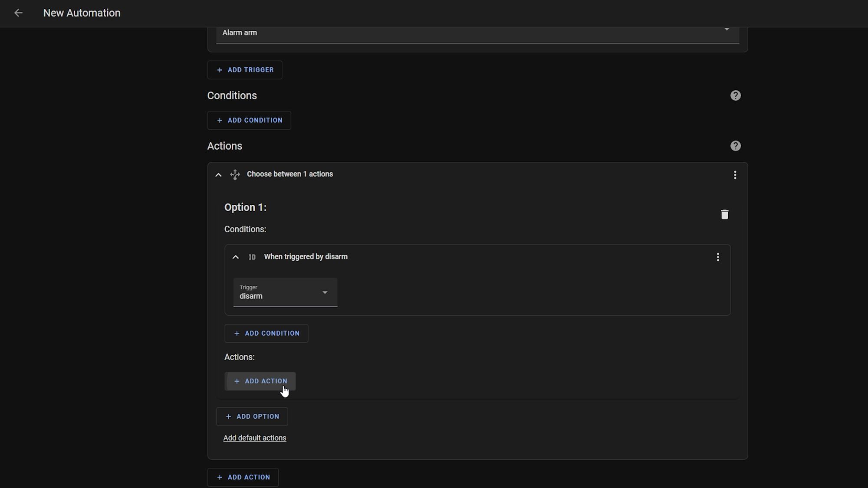Screen dimensions: 868x488
Task: Click the three-dot menu for Choose between 1 actions
Action: [x=735, y=174]
